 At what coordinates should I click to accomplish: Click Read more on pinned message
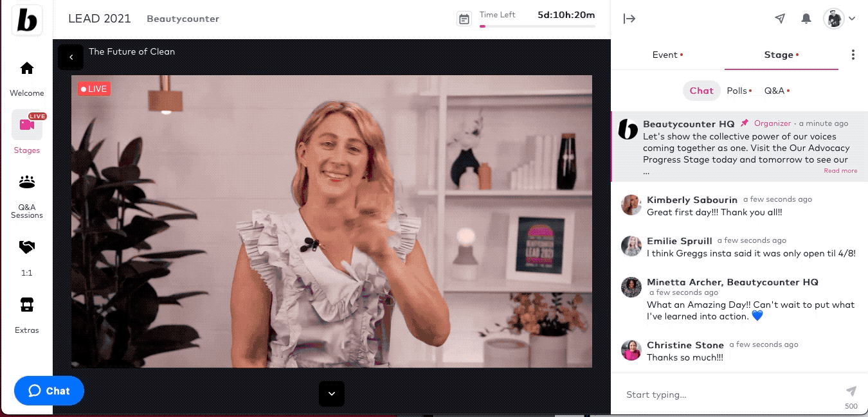point(840,171)
